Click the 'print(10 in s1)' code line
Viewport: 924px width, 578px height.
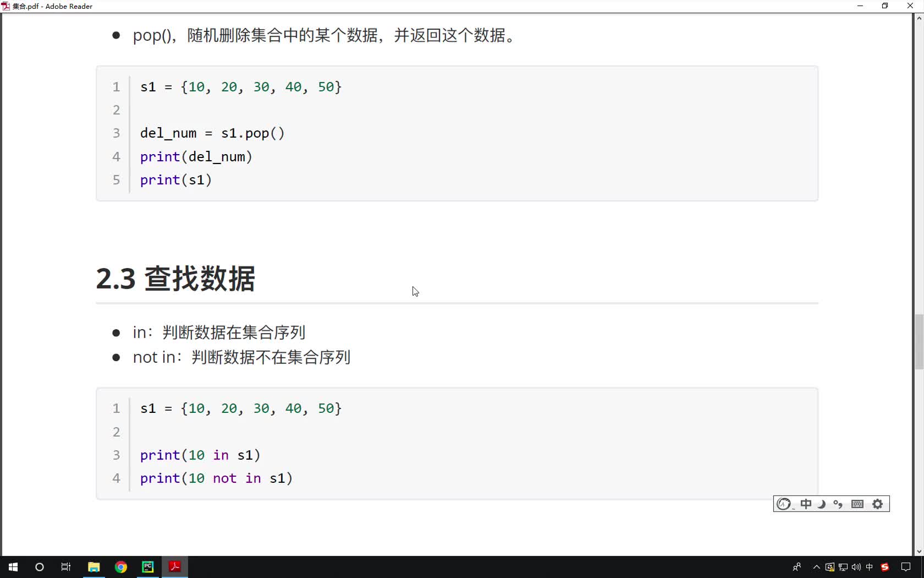(x=200, y=455)
